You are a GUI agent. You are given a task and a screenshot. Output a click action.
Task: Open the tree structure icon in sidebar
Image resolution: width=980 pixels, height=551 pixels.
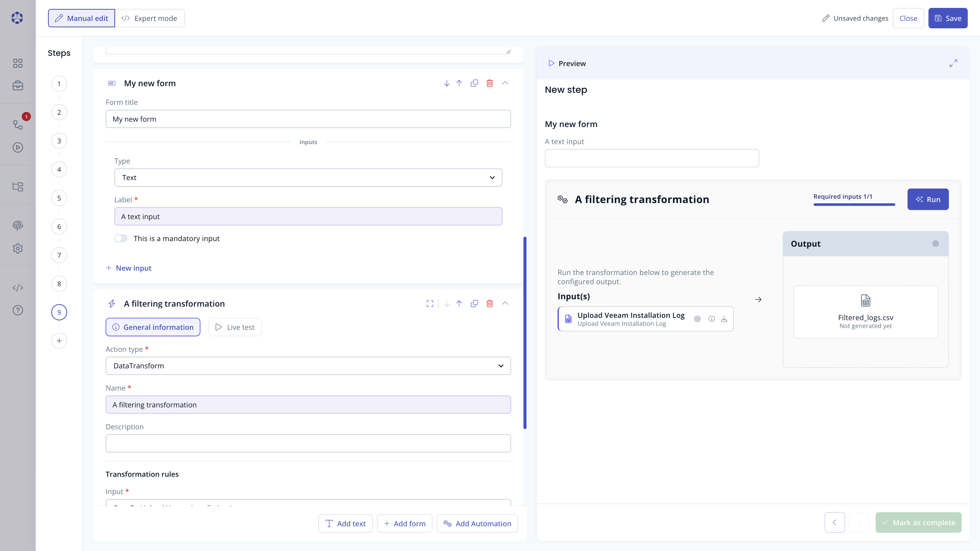tap(18, 186)
